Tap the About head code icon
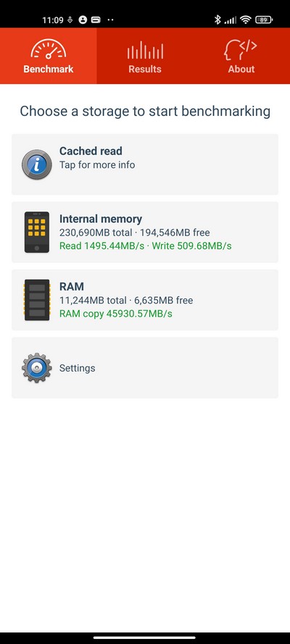 coord(241,50)
